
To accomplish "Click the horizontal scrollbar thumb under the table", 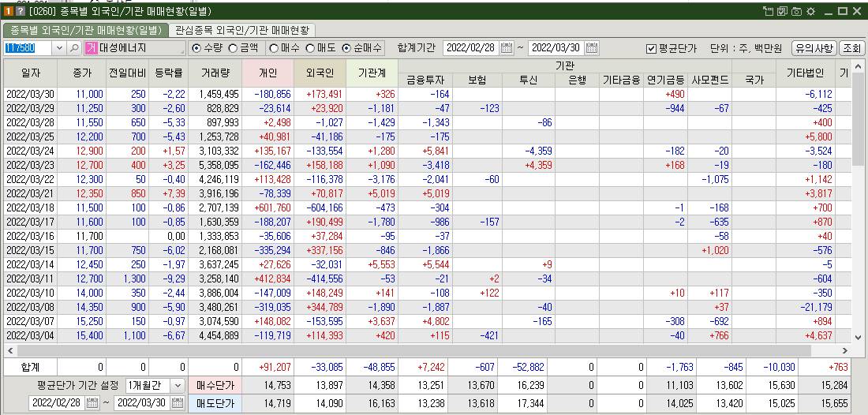I will pos(414,351).
